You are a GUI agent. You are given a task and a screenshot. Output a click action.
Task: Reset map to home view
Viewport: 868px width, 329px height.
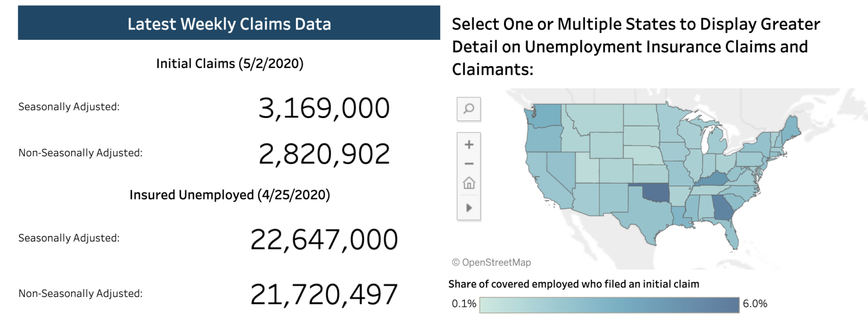[469, 183]
